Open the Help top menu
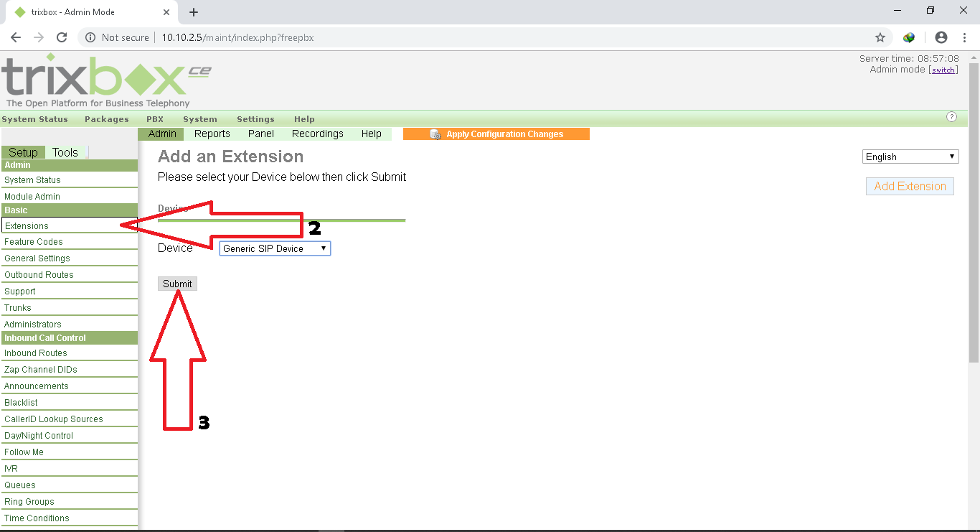 304,119
